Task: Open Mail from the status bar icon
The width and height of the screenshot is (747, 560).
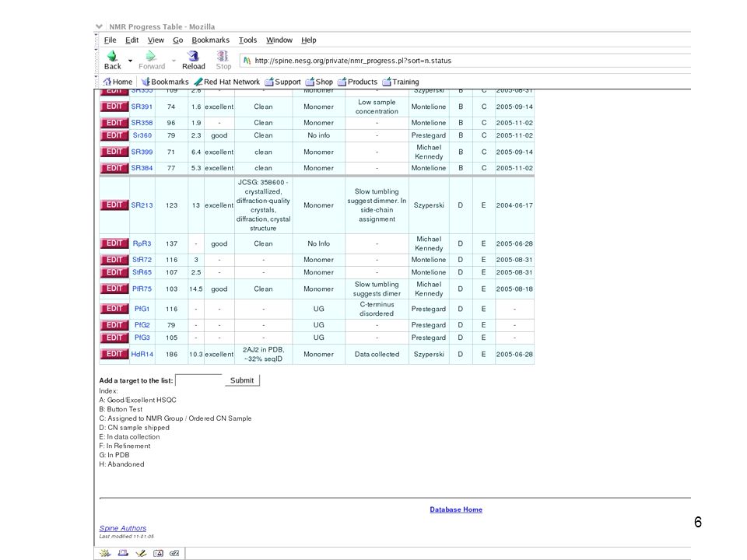Action: coord(123,553)
